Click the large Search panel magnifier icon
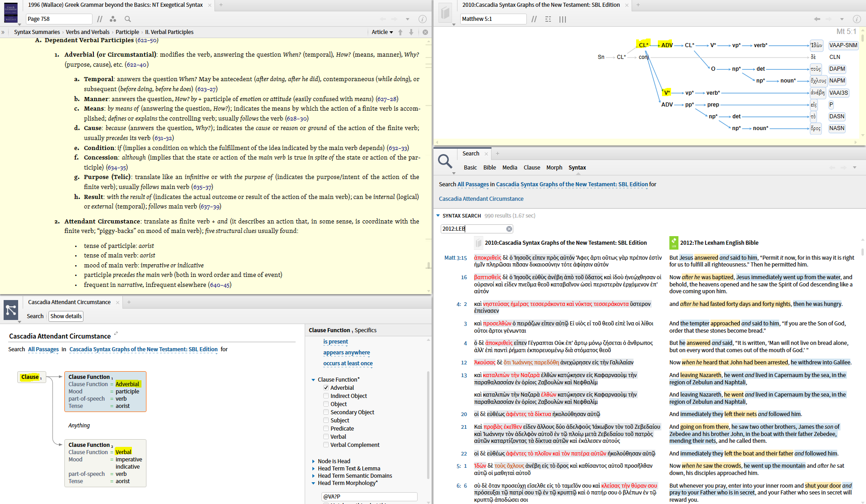Image resolution: width=866 pixels, height=504 pixels. click(445, 161)
